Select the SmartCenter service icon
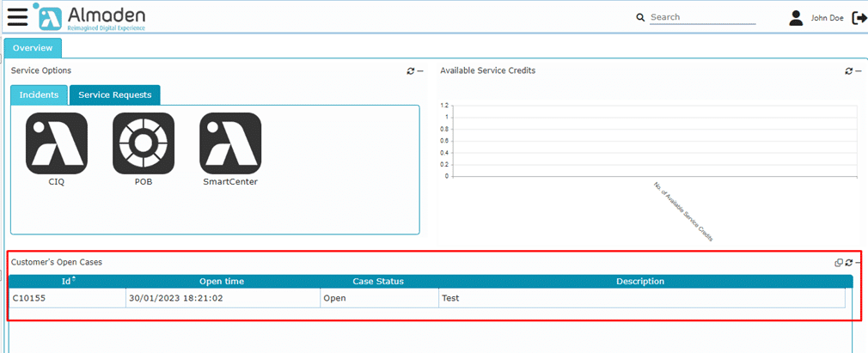Screen dimensions: 868x353 point(230,143)
